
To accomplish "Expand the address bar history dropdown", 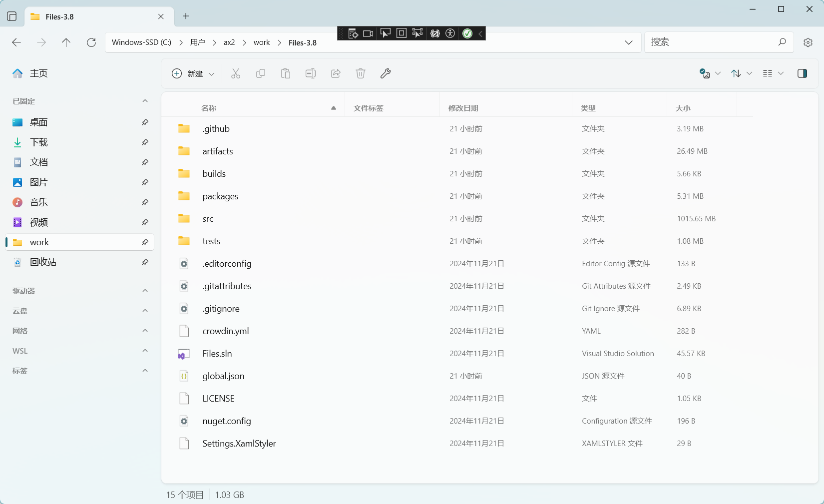I will 629,42.
